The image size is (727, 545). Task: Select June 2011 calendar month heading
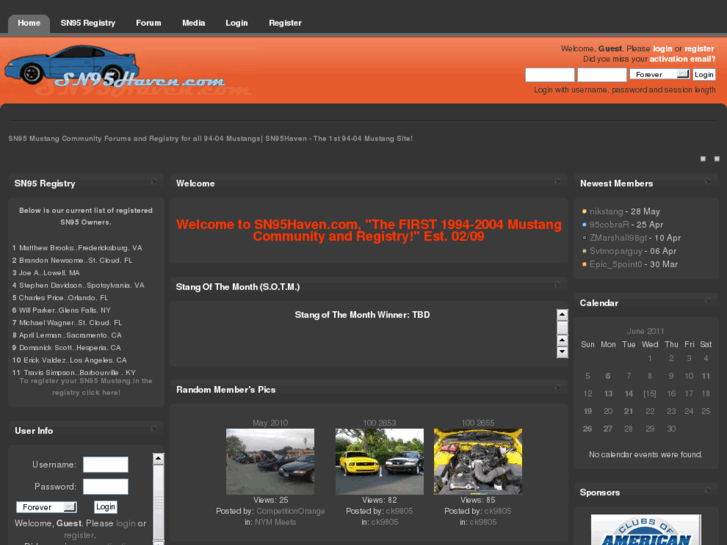(645, 331)
